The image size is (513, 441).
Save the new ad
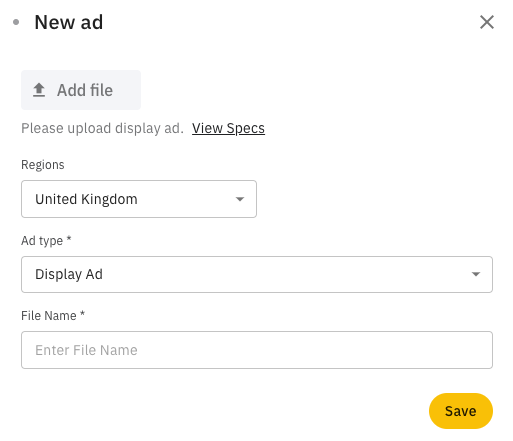click(x=461, y=411)
